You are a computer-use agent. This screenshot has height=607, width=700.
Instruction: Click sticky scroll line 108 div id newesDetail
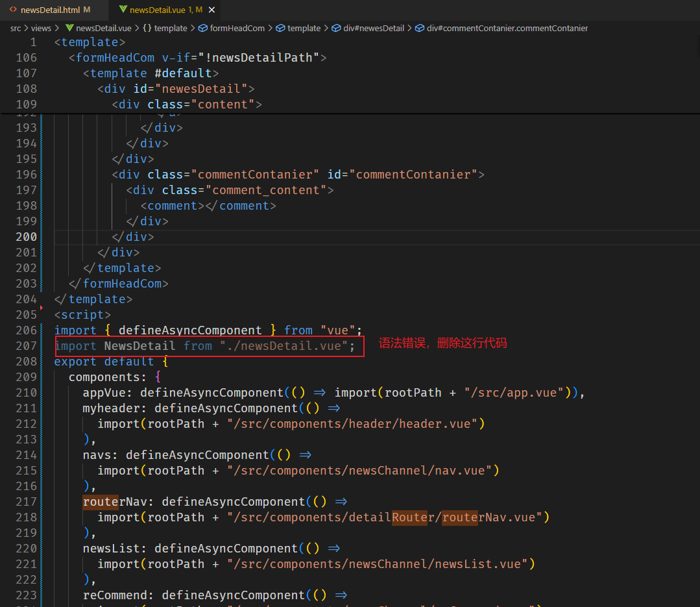click(x=175, y=89)
